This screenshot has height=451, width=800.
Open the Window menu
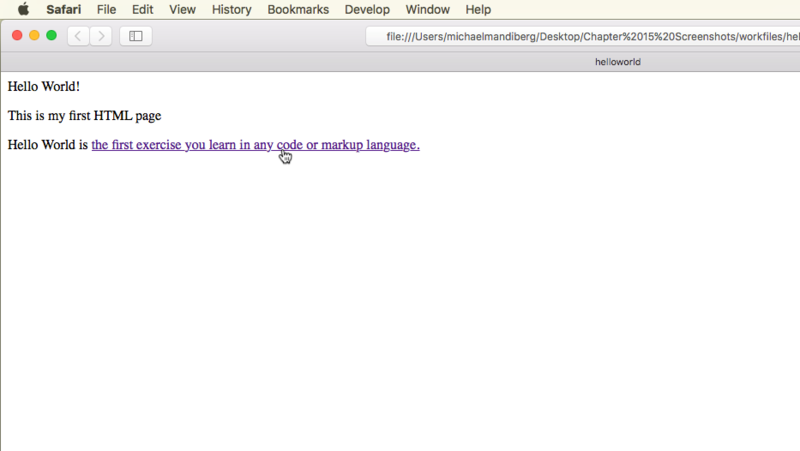427,9
